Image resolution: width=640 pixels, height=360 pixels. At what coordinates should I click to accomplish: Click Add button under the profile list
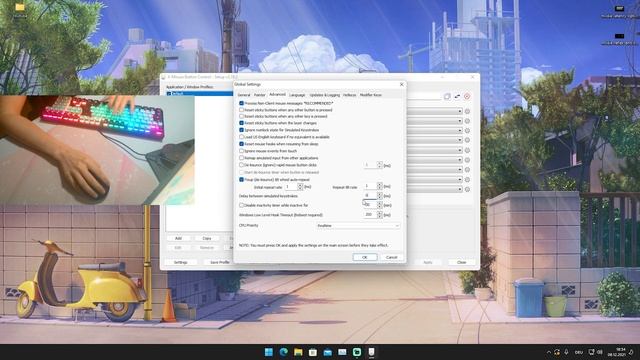point(178,238)
